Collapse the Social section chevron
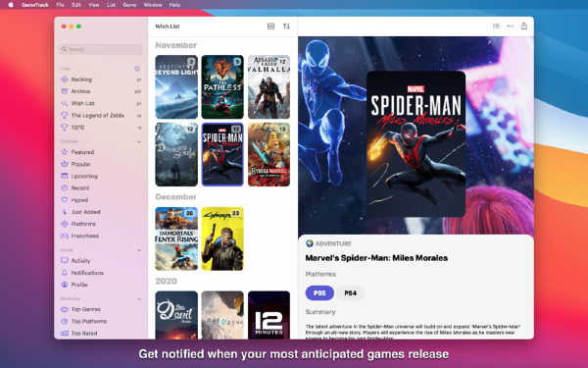The height and width of the screenshot is (368, 588). pos(139,250)
